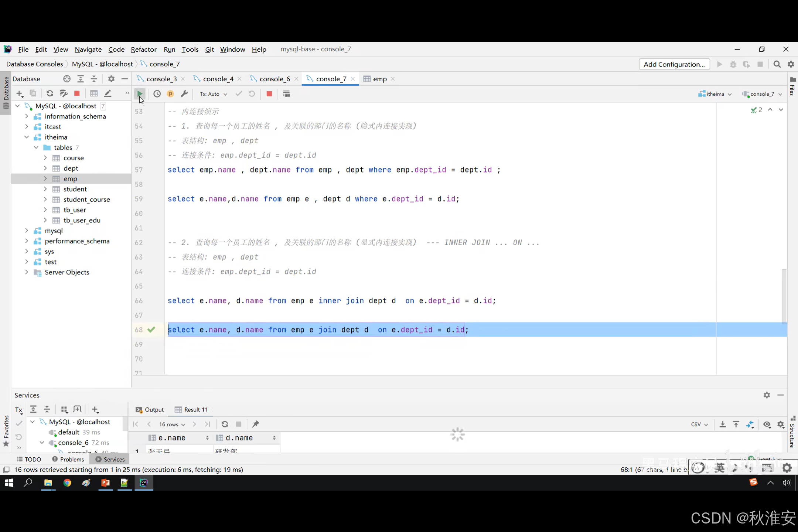Open the Output tab in Services
Screen dimensions: 798x532
[150, 409]
